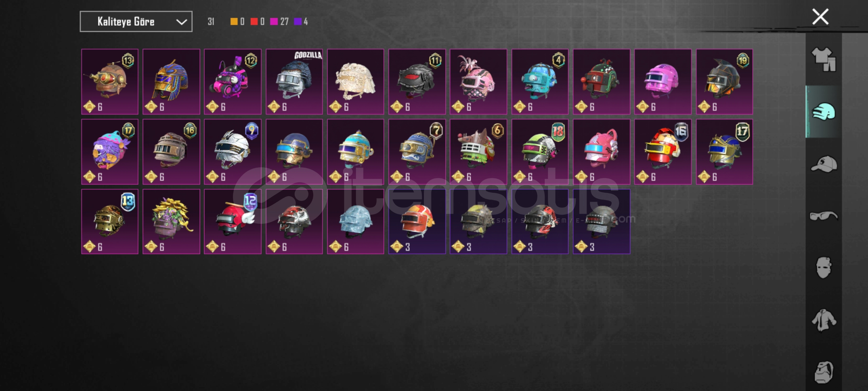The width and height of the screenshot is (868, 391).
Task: Open the outfits clothing category icon
Action: pos(824,59)
